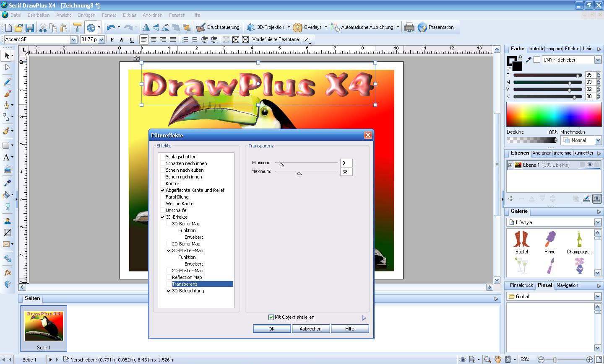Screen dimensions: 604x364
Task: Uncheck Abgeflachte Kante und Relief
Action: point(162,190)
